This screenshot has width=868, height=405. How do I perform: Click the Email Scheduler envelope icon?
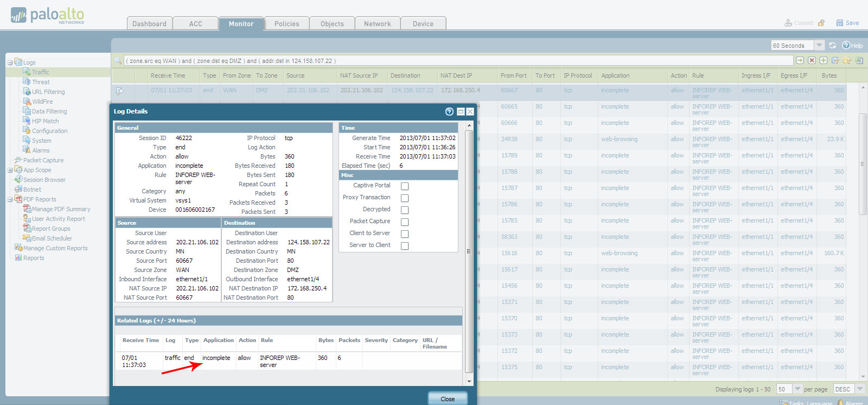(x=27, y=238)
